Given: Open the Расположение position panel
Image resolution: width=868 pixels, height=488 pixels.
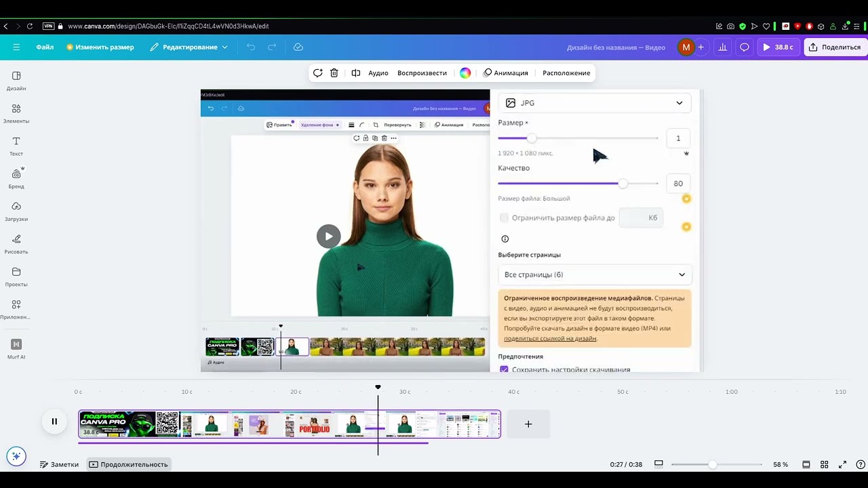Looking at the screenshot, I should coord(566,73).
